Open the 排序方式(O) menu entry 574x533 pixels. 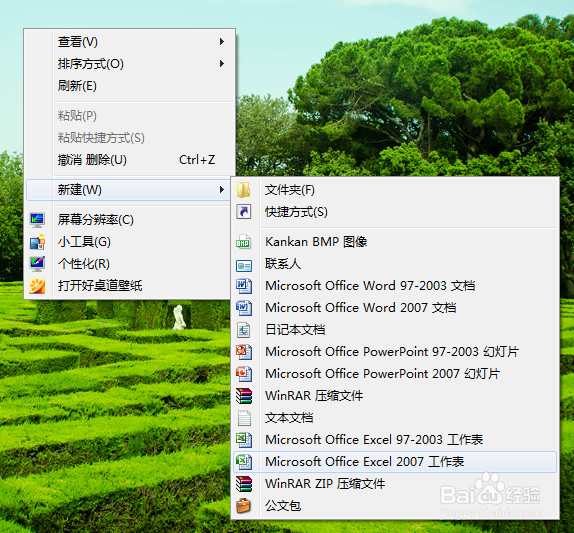(130, 64)
